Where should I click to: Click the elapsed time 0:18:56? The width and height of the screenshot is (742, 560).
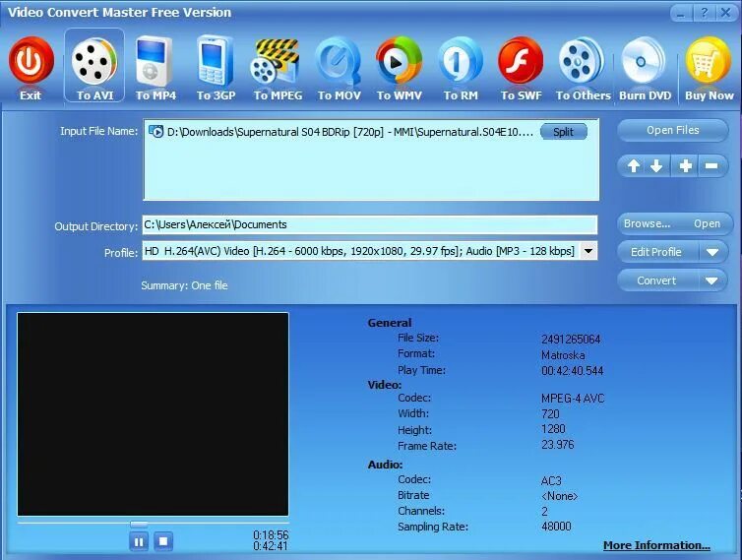point(271,535)
